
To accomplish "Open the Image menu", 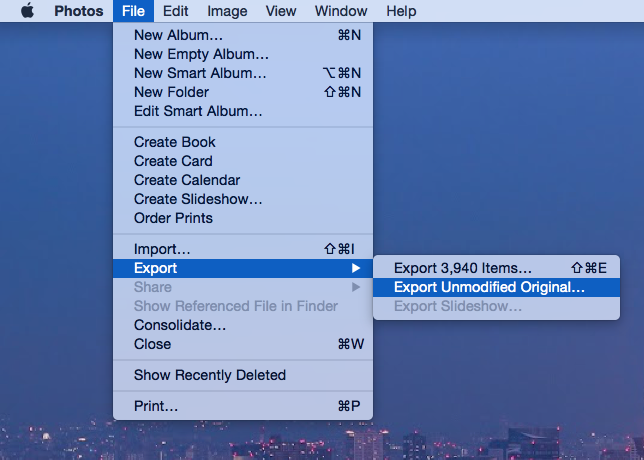I will [227, 11].
